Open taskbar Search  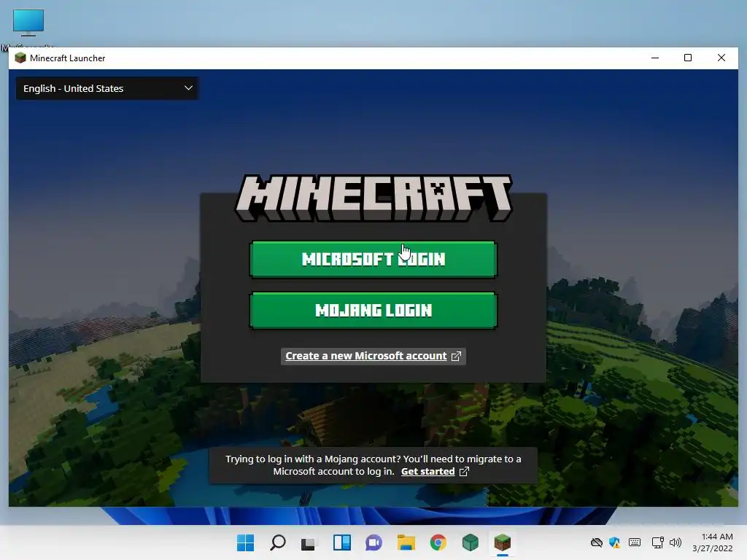(x=278, y=542)
